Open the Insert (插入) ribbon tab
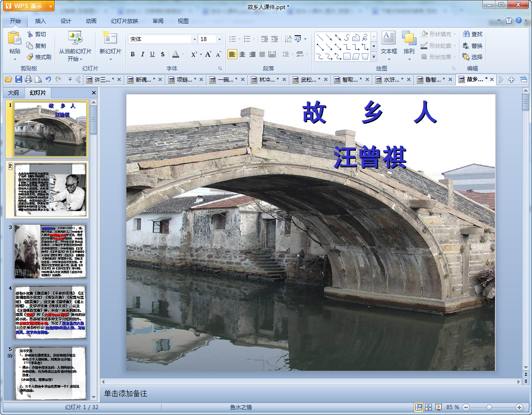This screenshot has height=415, width=532. pos(40,21)
